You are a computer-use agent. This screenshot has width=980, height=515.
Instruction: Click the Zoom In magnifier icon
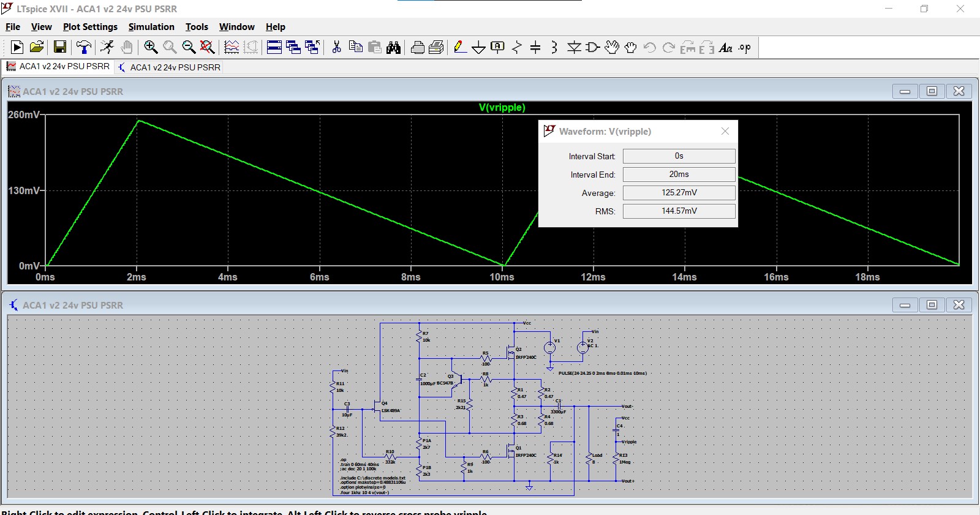point(151,47)
